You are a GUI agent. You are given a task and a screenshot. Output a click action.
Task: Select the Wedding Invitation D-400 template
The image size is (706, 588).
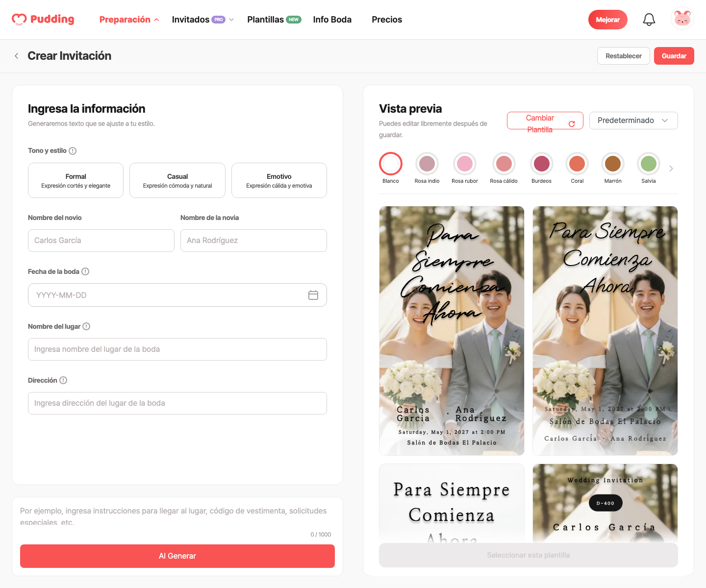point(605,503)
